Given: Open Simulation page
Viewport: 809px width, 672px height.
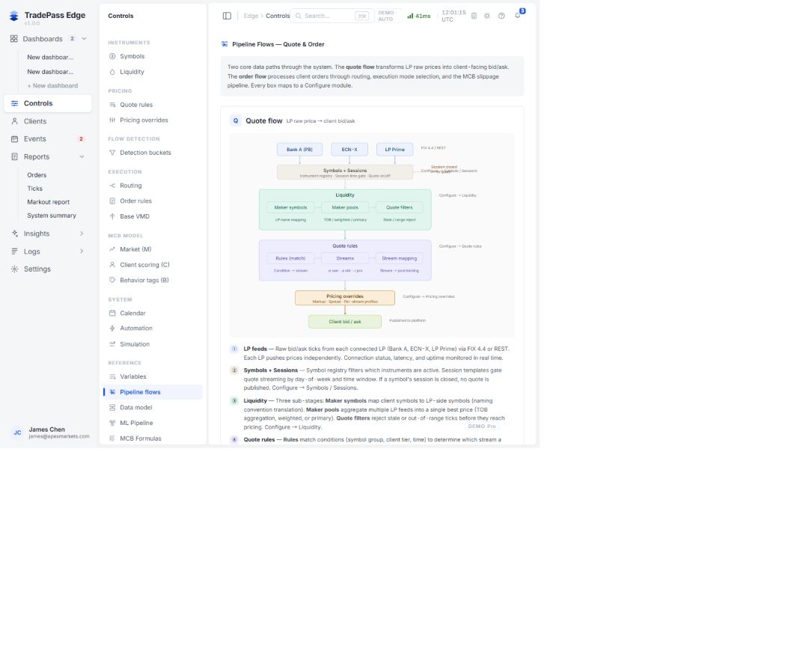Looking at the screenshot, I should pyautogui.click(x=153, y=344).
